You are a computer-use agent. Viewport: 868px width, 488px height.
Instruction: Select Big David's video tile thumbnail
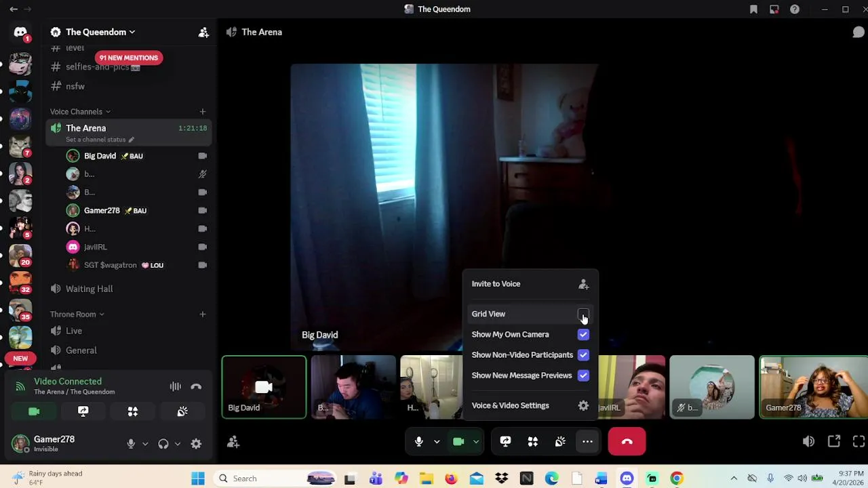click(x=264, y=387)
